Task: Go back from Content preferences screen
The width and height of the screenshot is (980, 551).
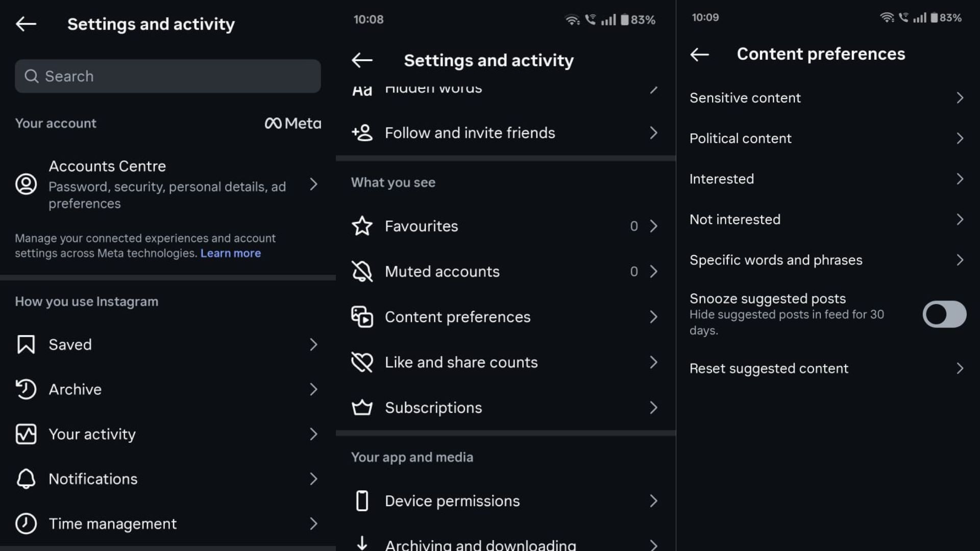Action: pyautogui.click(x=699, y=54)
